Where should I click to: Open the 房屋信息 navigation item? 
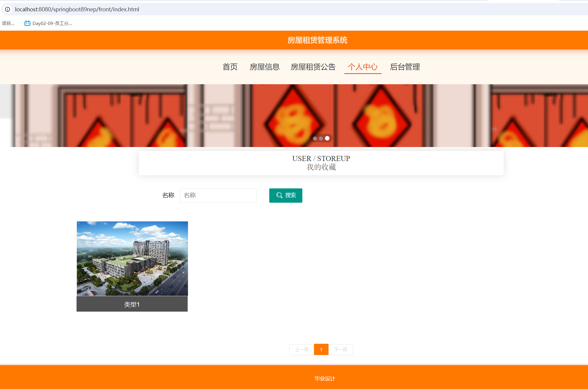pyautogui.click(x=265, y=67)
